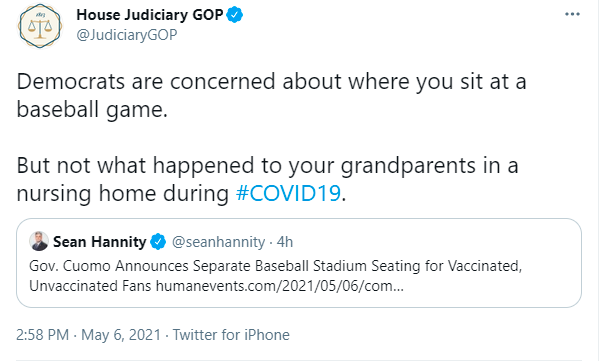Click the House Judiciary GOP verified badge

[x=235, y=15]
